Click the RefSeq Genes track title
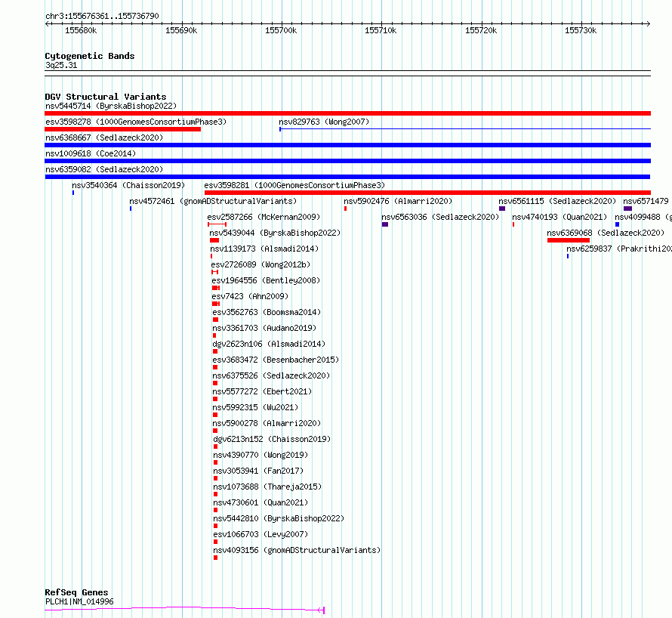This screenshot has width=672, height=618. point(76,593)
